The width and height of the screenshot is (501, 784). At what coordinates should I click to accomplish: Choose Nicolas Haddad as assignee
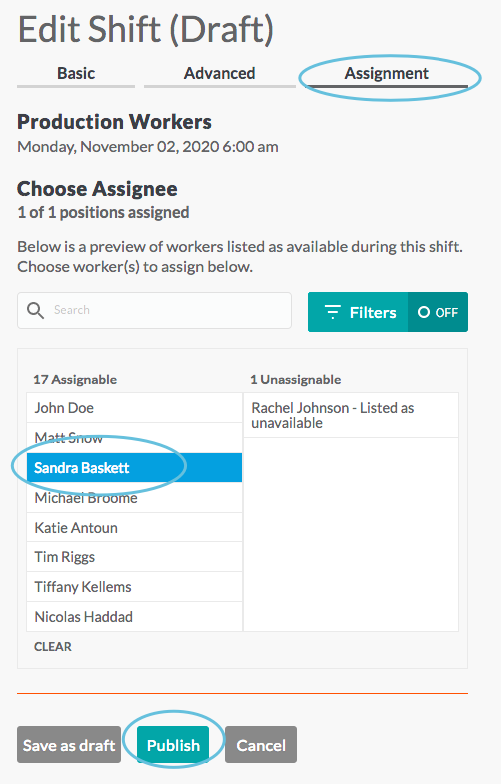[x=134, y=617]
